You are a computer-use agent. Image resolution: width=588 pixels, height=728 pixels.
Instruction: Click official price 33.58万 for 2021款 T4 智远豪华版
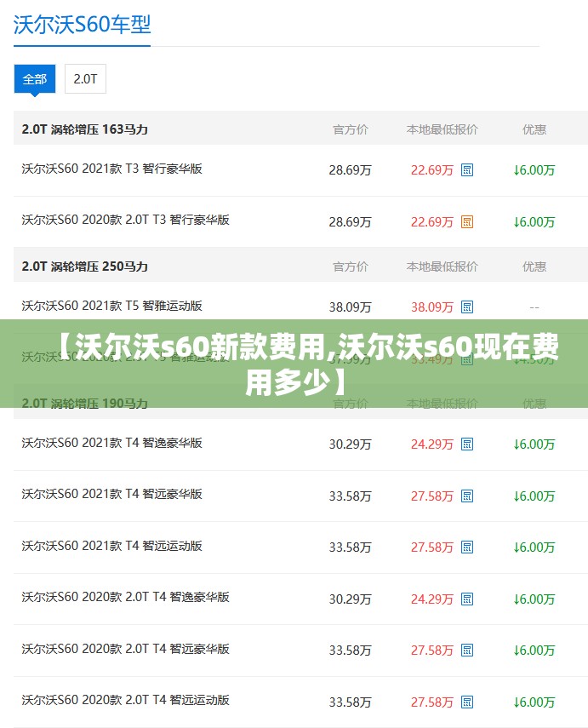(x=351, y=496)
